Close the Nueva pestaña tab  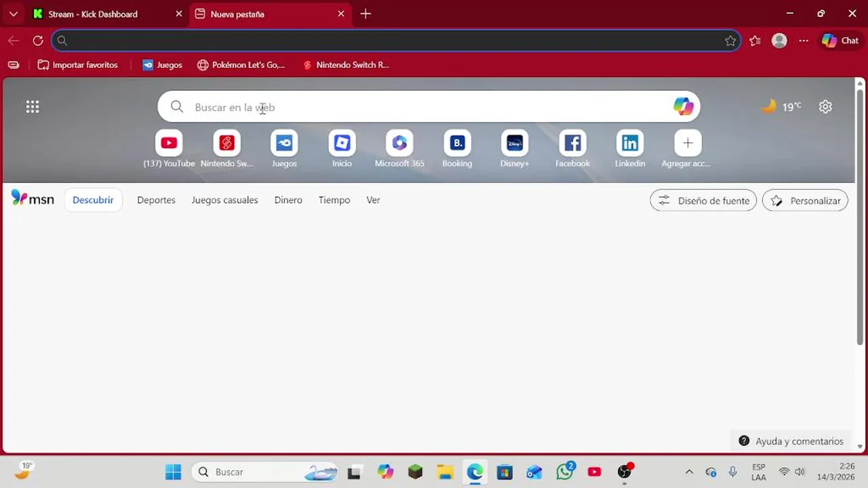[x=341, y=14]
